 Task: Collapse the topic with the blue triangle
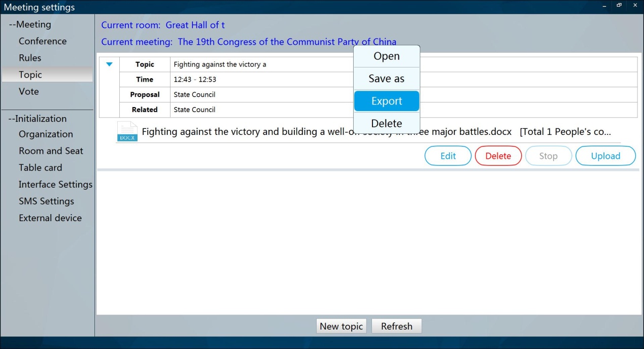coord(109,64)
